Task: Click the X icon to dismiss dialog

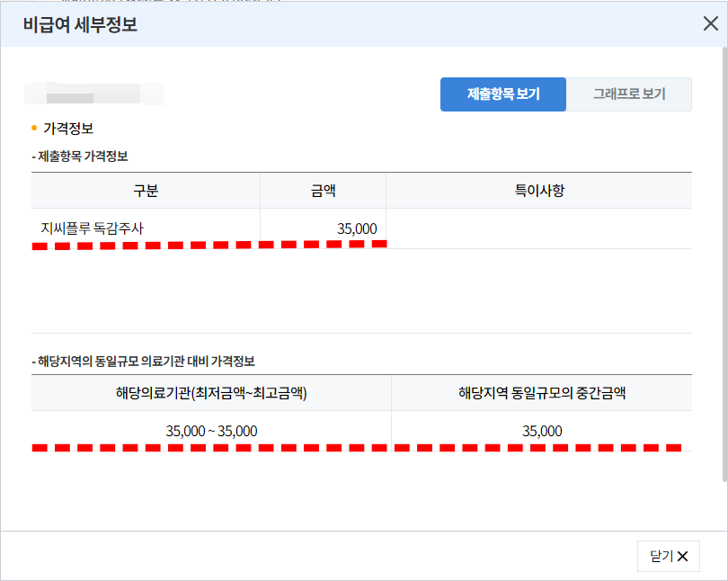Action: (x=710, y=24)
